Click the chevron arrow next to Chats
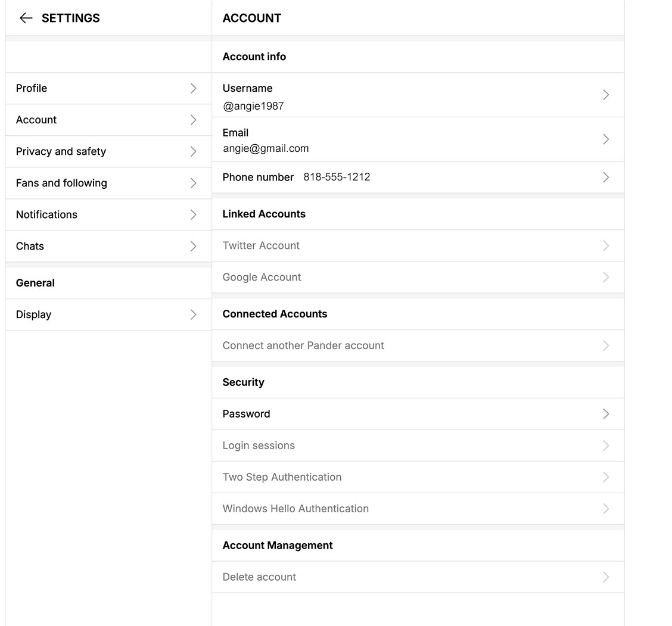Image resolution: width=672 pixels, height=626 pixels. [193, 246]
